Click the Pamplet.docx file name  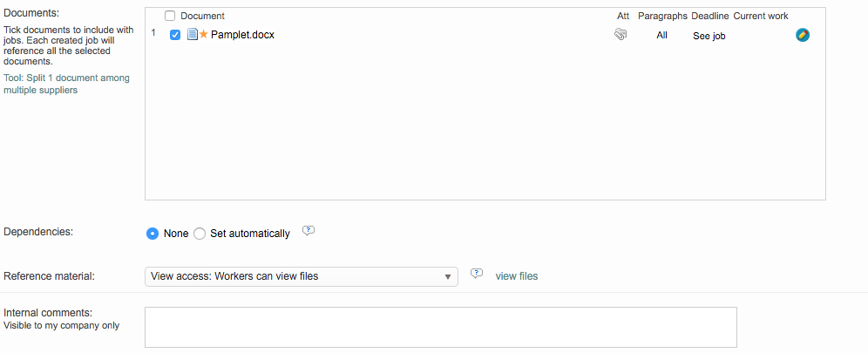[242, 35]
